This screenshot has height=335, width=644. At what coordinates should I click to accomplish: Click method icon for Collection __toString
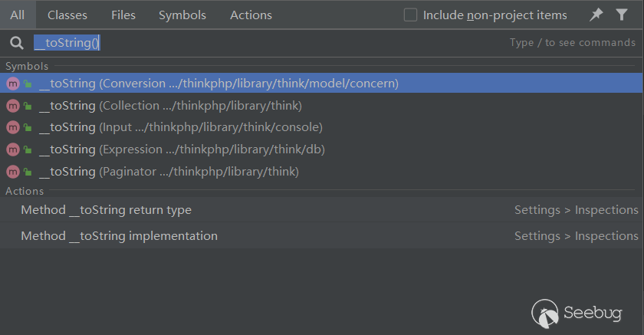coord(12,106)
